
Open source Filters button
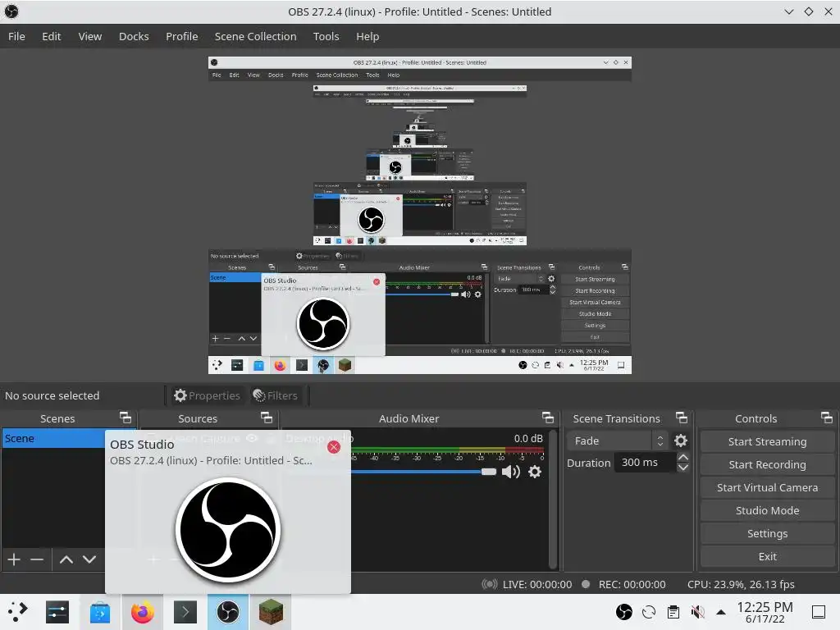point(276,396)
